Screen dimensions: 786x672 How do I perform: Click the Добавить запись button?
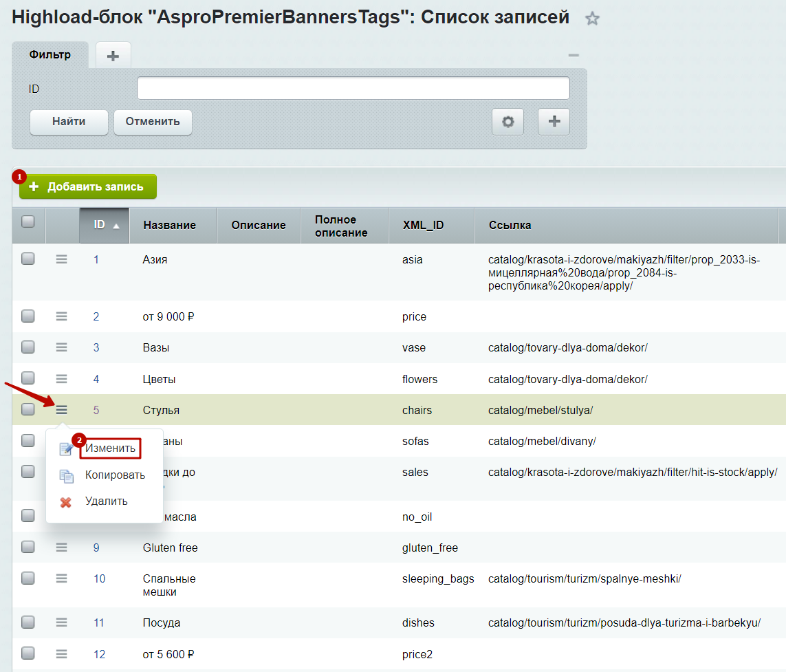[x=88, y=187]
